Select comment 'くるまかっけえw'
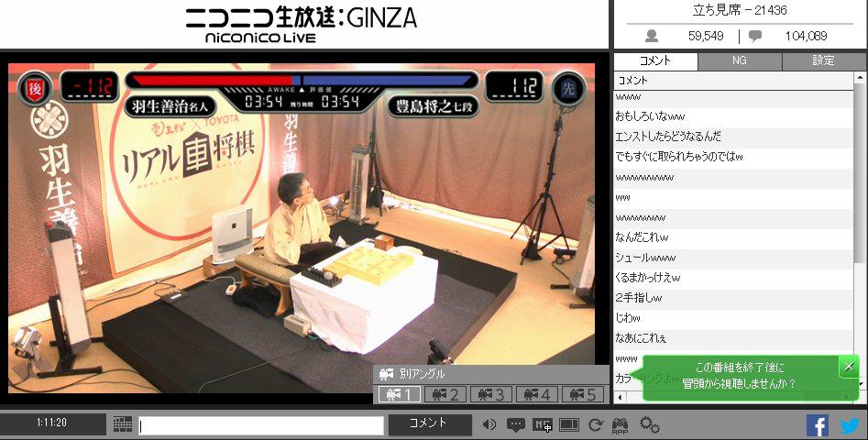This screenshot has width=868, height=440. pos(734,278)
